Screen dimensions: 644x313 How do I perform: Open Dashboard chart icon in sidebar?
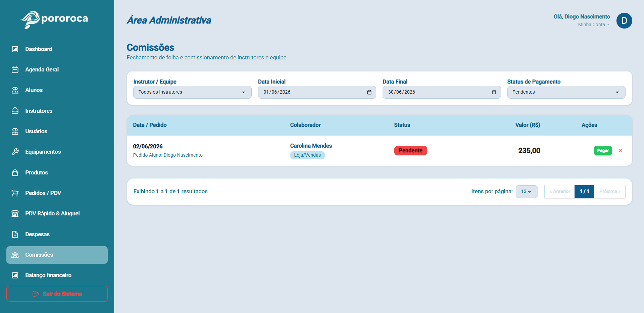(15, 49)
